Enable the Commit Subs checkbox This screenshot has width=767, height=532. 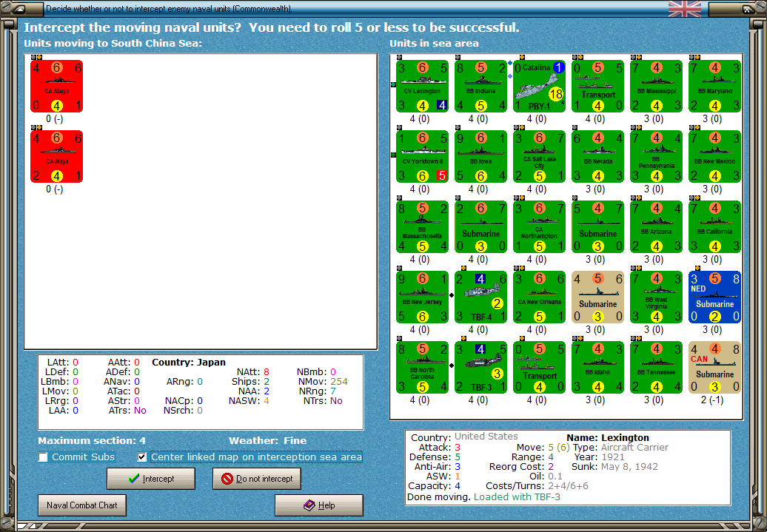tap(43, 457)
